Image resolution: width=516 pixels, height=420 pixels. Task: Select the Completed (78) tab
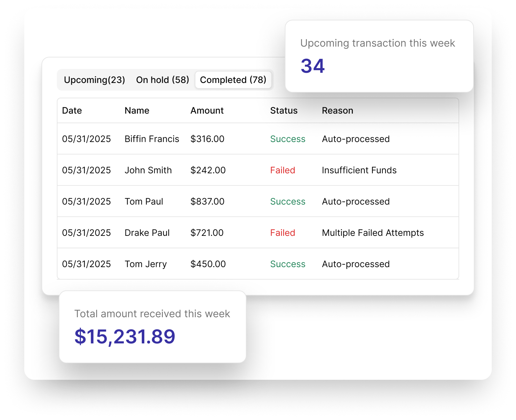[x=233, y=80]
